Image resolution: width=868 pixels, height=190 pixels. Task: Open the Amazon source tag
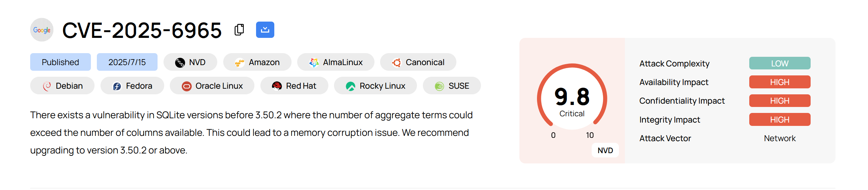257,62
